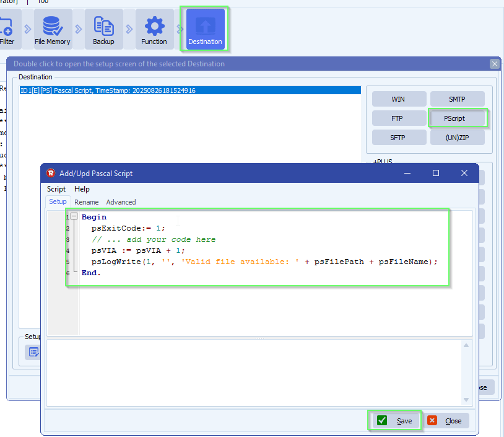Click the Setup edit icon button
This screenshot has height=437, width=504.
(x=33, y=352)
